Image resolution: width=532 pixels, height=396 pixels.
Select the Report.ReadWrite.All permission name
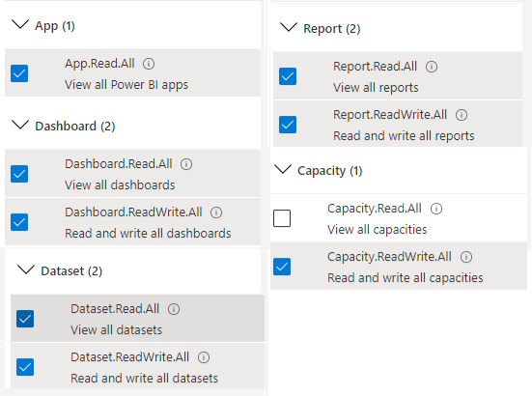390,115
